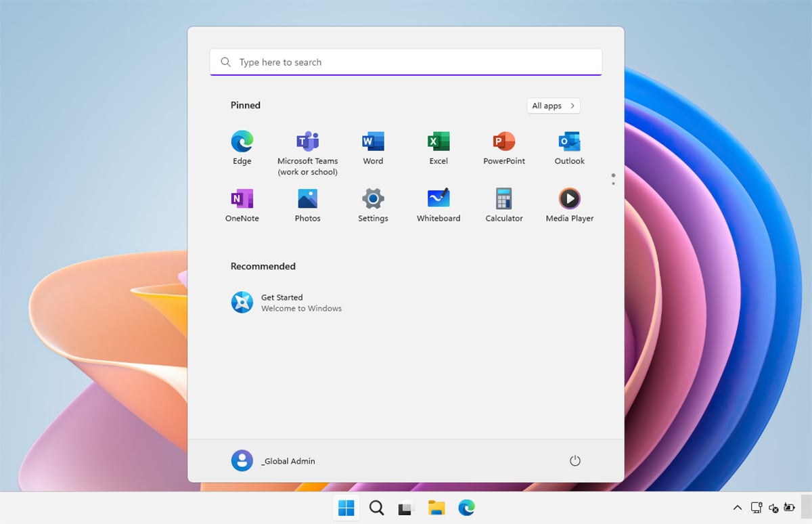Go to next pinned apps page dot
812x524 pixels.
(x=613, y=183)
